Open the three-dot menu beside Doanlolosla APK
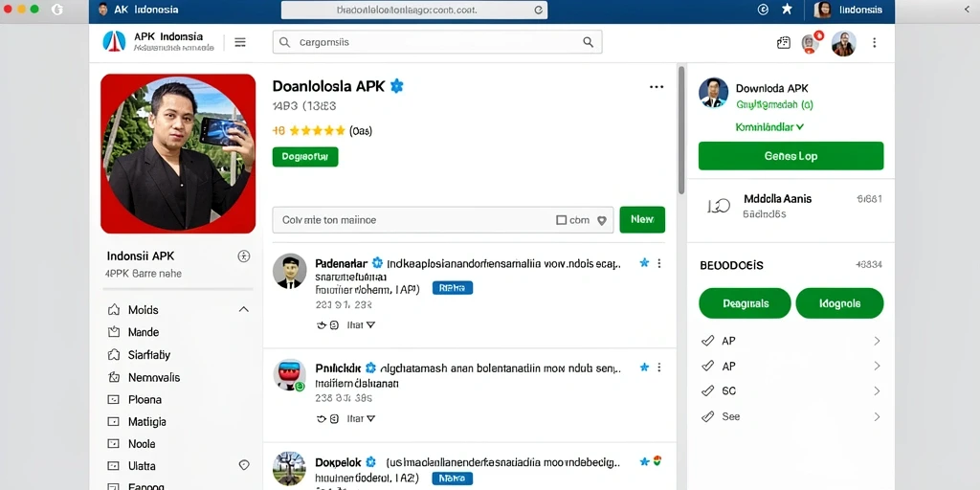 [657, 87]
